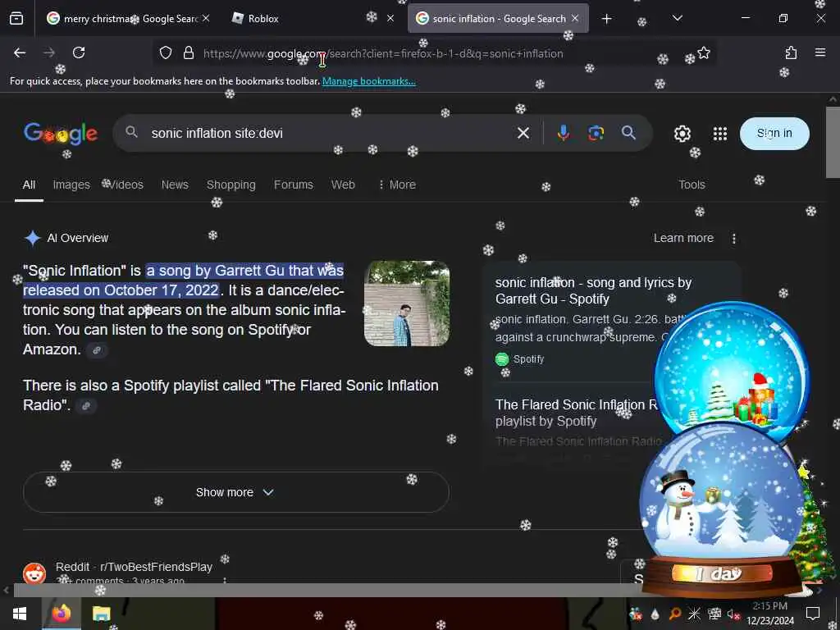Open the Manage bookmarks link
This screenshot has height=630, width=840.
[x=368, y=81]
